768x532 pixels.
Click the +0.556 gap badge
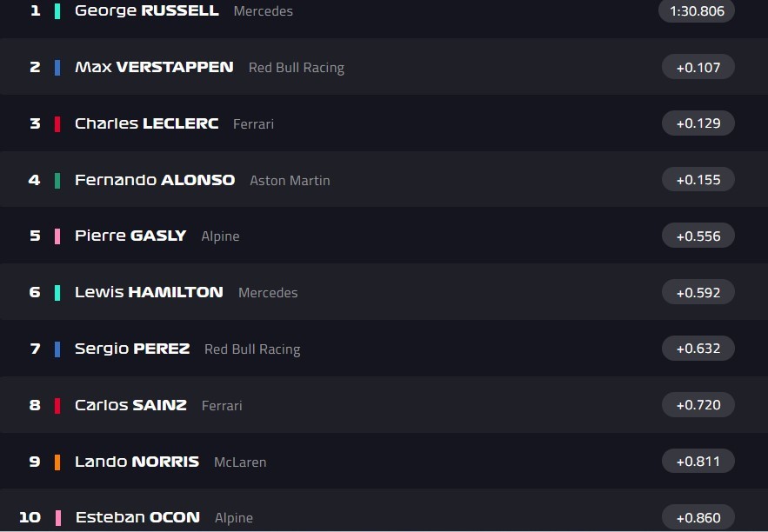point(698,236)
